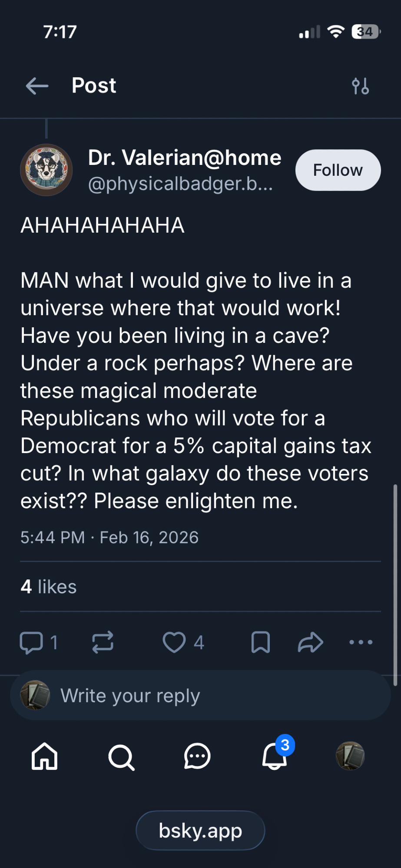Like the post with heart icon
This screenshot has height=868, width=401.
click(174, 642)
